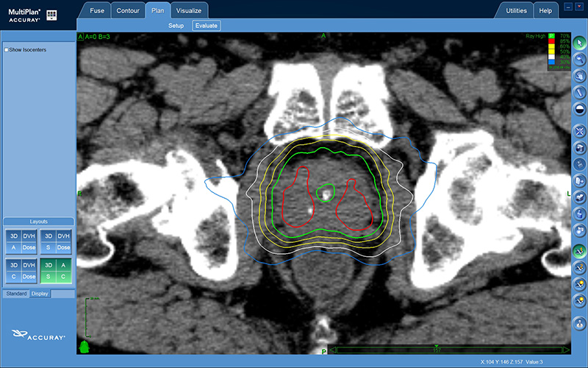Image resolution: width=588 pixels, height=368 pixels.
Task: Switch to the Display panel tab
Action: click(40, 294)
